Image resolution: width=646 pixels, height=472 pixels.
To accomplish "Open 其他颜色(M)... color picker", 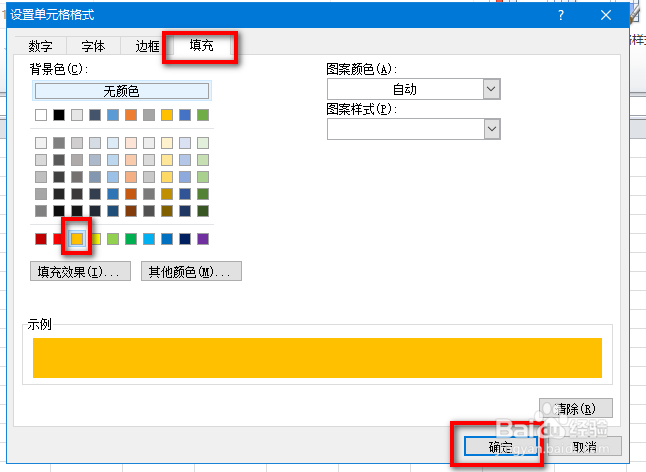I will 191,271.
